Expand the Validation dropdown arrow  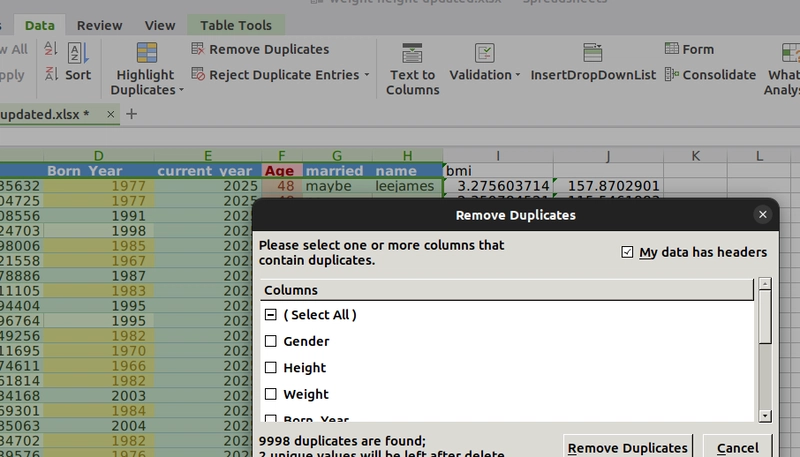[x=517, y=75]
